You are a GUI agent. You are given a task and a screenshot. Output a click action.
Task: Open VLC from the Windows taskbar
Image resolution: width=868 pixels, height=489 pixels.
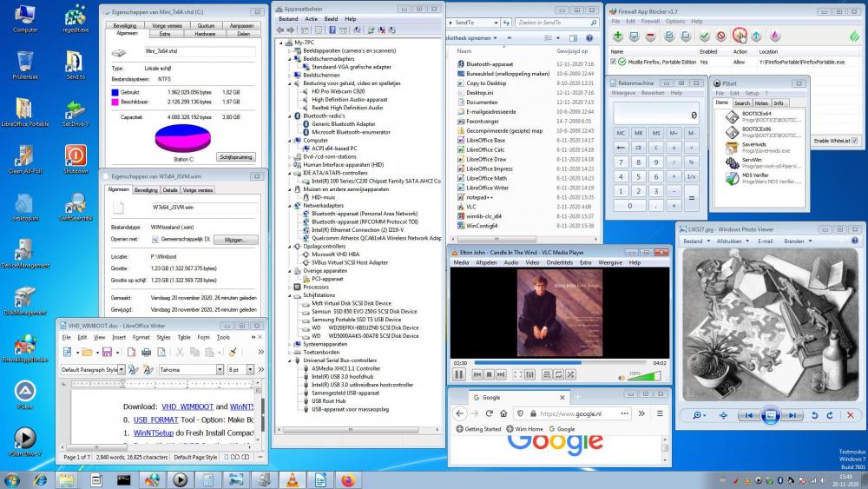pos(293,479)
